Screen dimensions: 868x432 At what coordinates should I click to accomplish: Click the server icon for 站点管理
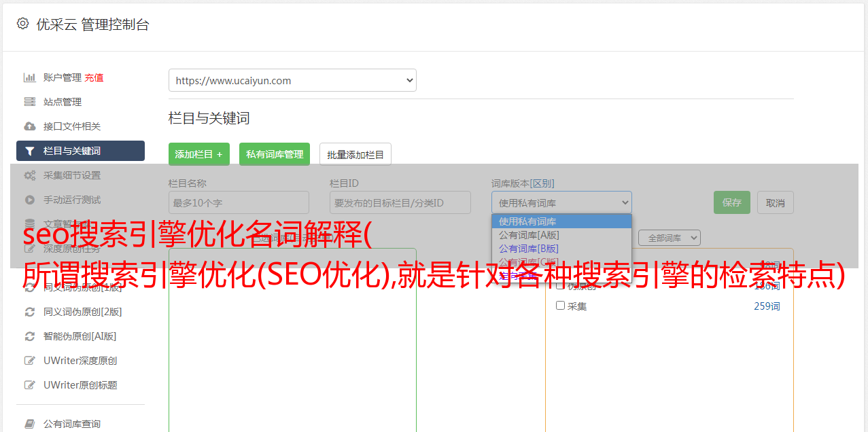coord(30,102)
